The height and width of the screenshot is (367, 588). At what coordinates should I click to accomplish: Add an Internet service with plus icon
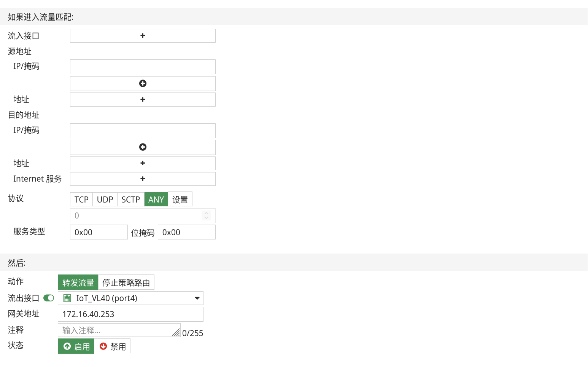click(x=143, y=179)
